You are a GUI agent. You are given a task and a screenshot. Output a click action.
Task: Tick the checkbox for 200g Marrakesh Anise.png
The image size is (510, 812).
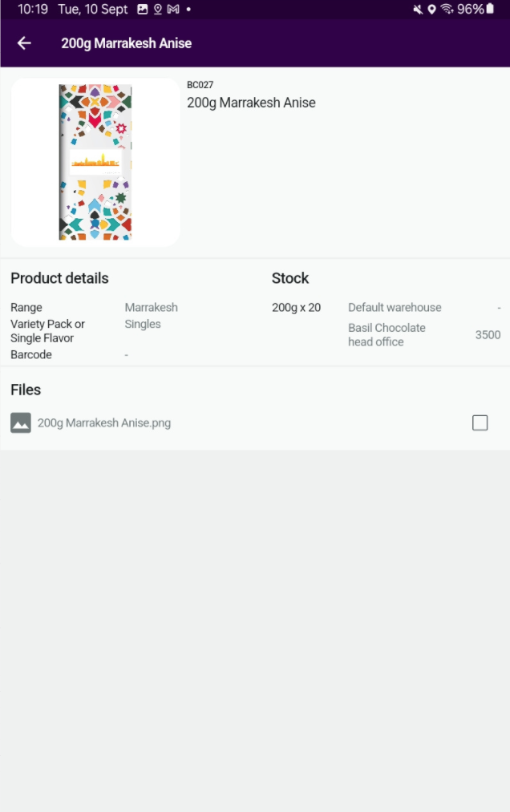tap(480, 422)
